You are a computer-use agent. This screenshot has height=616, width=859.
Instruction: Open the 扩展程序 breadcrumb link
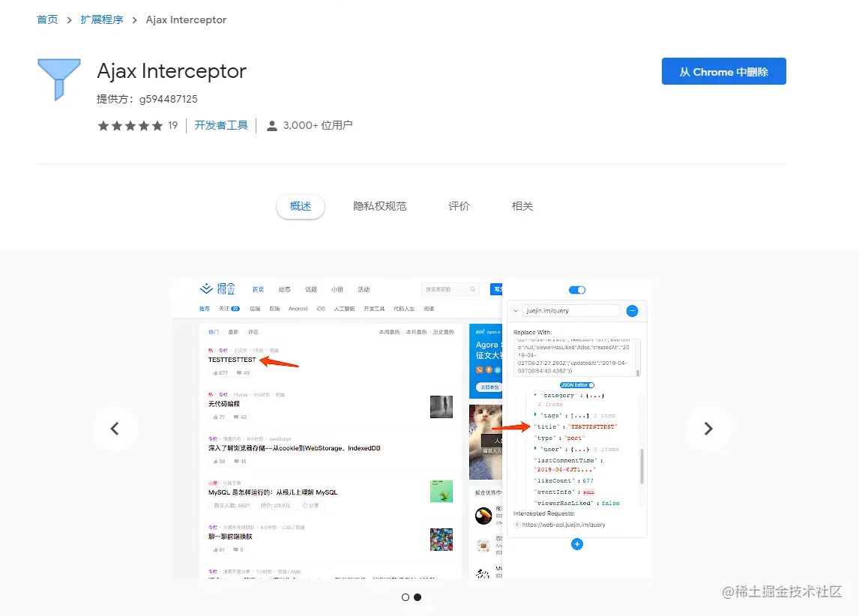pos(102,19)
